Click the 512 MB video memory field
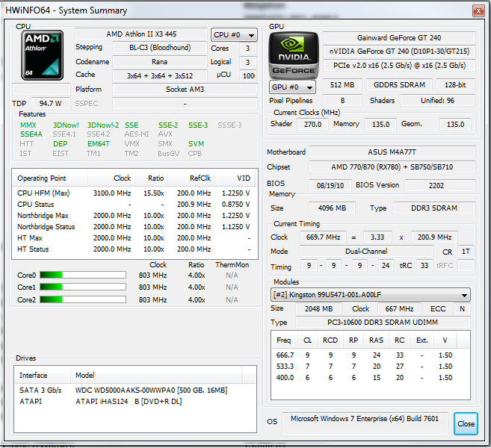 342,85
